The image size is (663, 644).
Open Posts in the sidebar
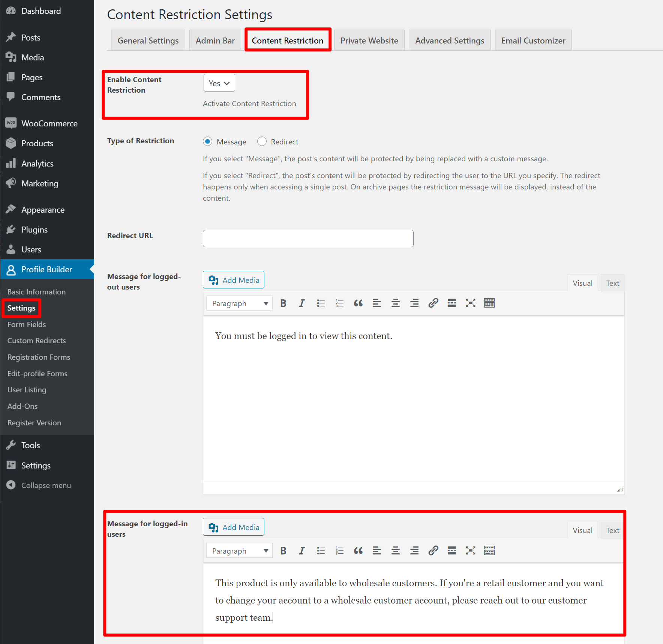tap(47, 38)
